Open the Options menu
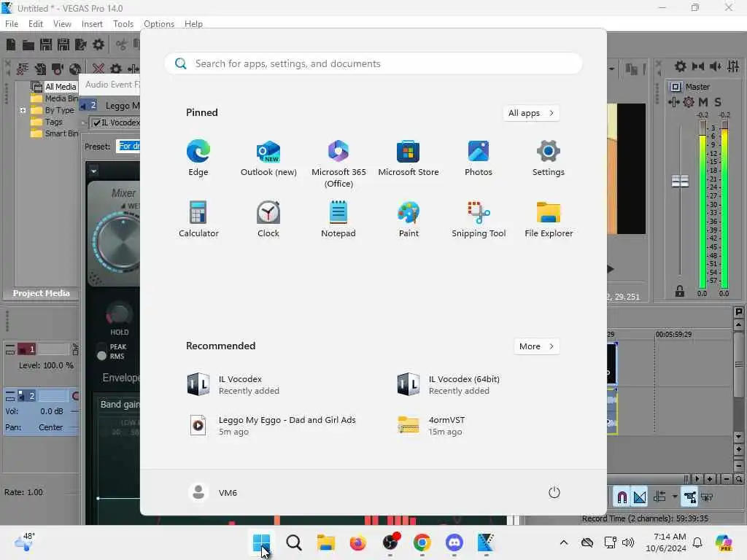747x560 pixels. pos(158,24)
